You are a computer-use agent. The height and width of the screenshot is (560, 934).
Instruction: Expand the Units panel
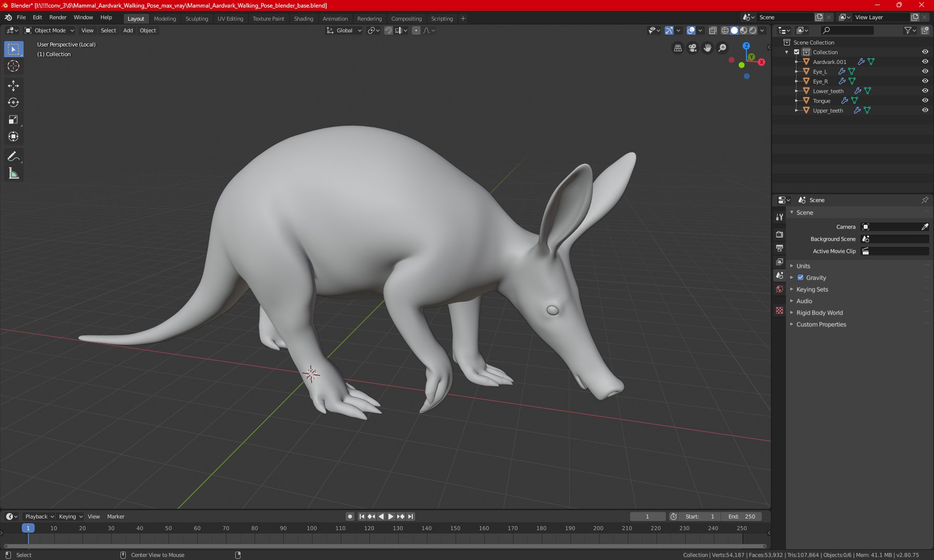coord(803,266)
